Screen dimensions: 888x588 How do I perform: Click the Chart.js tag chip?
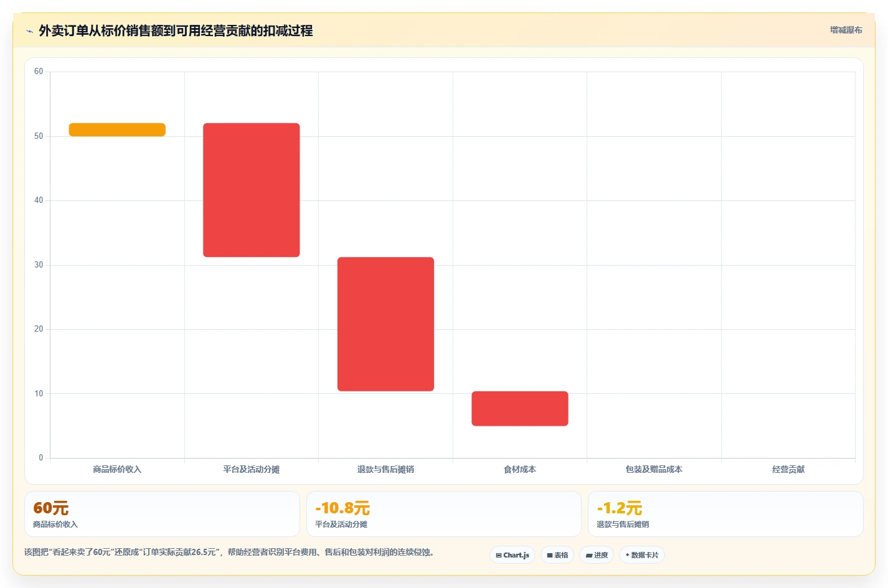coord(512,555)
